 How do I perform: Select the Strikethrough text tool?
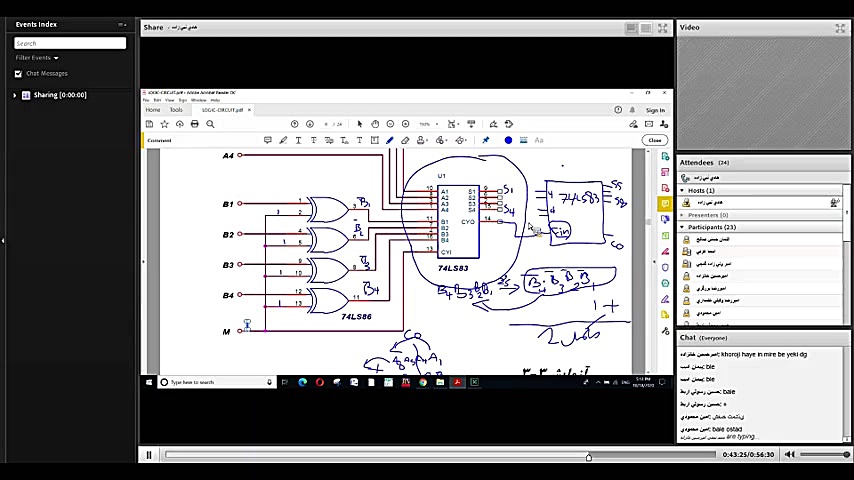(x=314, y=141)
